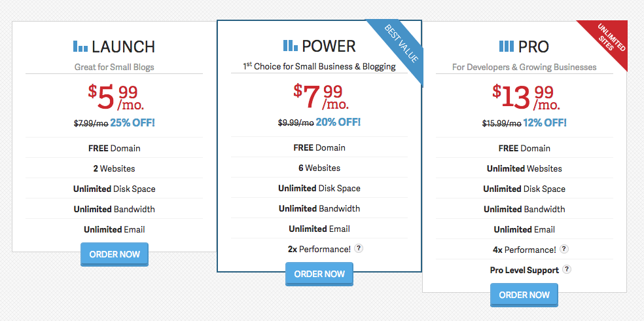
Task: Click the 20% OFF! discount text
Action: [338, 122]
